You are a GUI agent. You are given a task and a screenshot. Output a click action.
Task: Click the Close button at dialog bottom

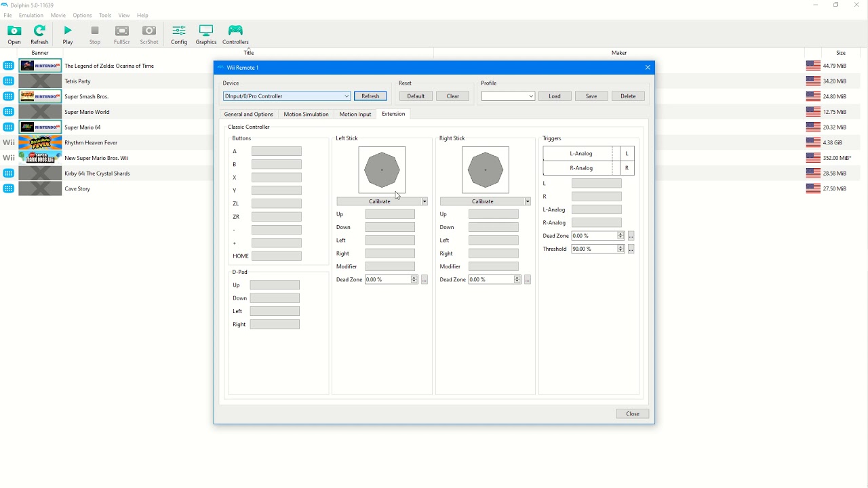pyautogui.click(x=633, y=413)
